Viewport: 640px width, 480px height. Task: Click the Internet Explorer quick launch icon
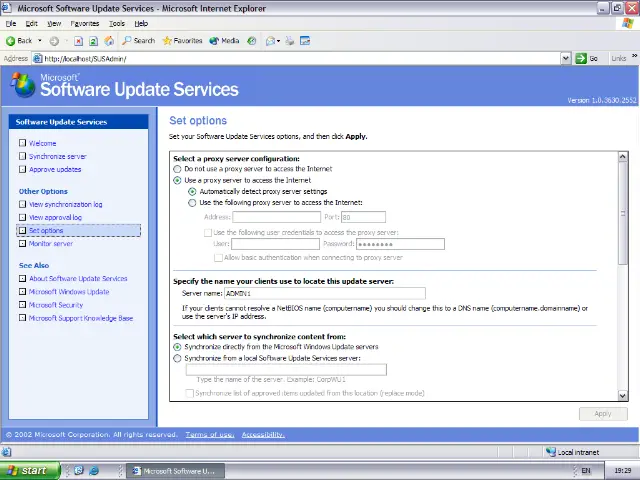point(94,470)
